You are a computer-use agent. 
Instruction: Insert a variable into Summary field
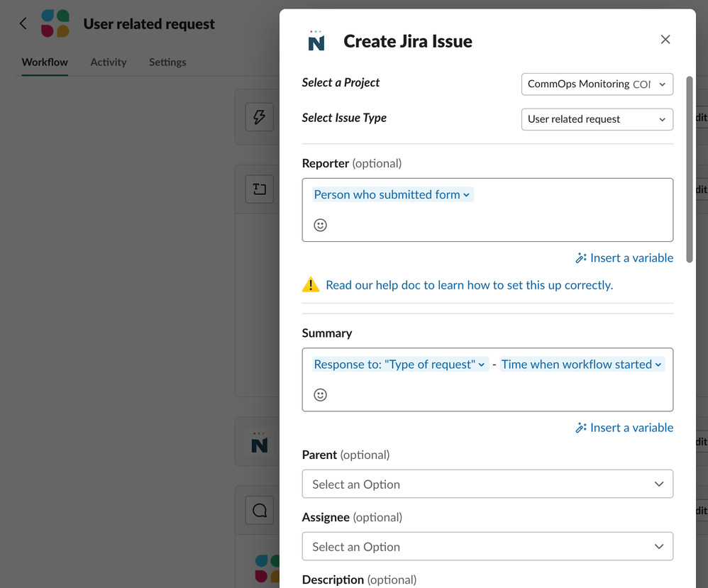click(x=624, y=428)
